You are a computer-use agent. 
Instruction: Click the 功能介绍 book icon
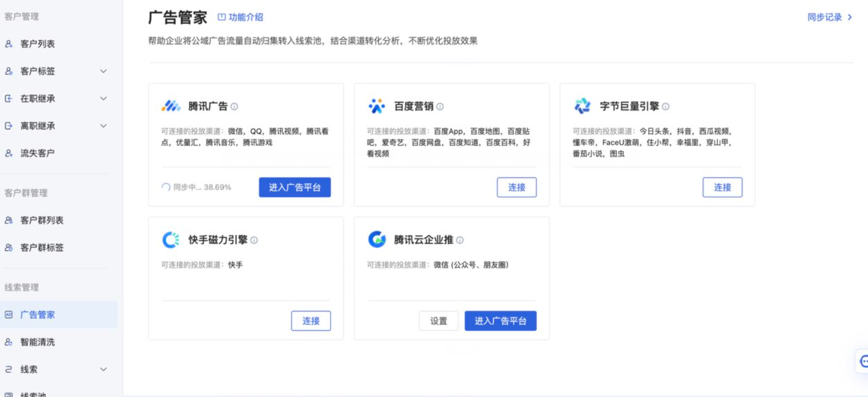(222, 17)
